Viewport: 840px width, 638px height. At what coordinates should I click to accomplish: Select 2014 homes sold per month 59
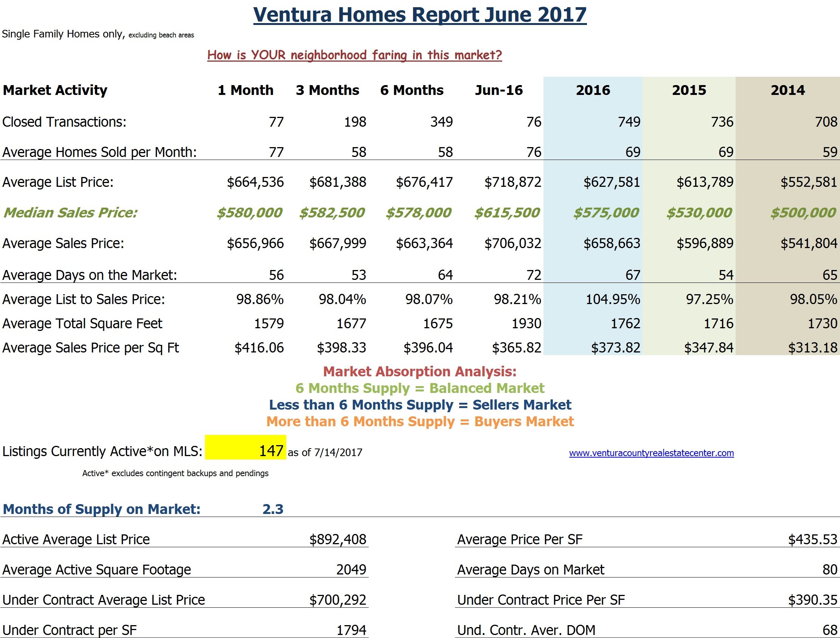830,152
